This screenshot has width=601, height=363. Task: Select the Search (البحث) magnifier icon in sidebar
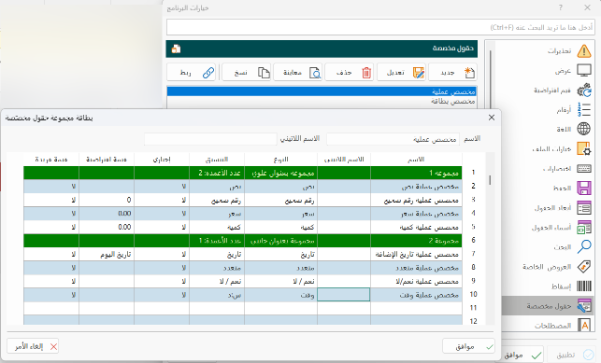pyautogui.click(x=584, y=246)
